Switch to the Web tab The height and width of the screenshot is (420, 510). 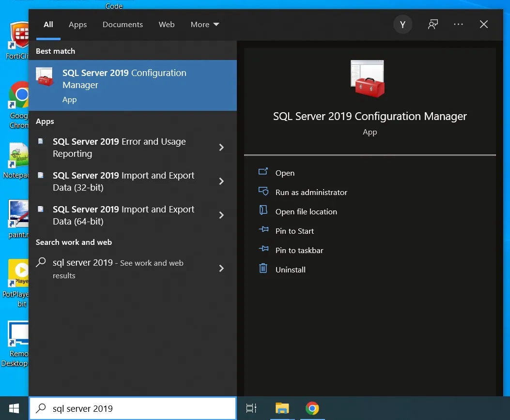click(167, 24)
